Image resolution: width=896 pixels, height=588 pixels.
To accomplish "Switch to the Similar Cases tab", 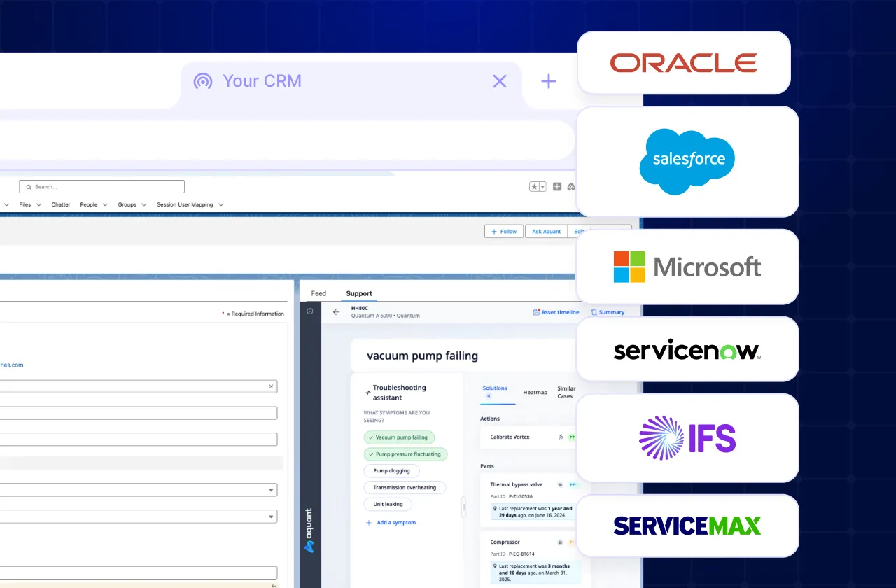I will coord(566,392).
